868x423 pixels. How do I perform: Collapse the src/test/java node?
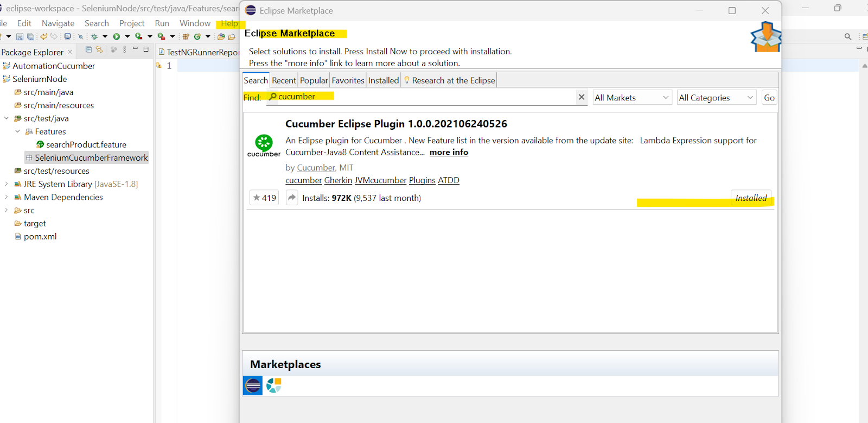tap(6, 118)
